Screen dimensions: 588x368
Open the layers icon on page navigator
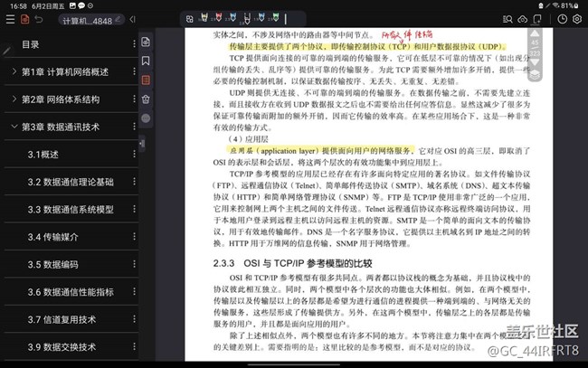[x=535, y=74]
